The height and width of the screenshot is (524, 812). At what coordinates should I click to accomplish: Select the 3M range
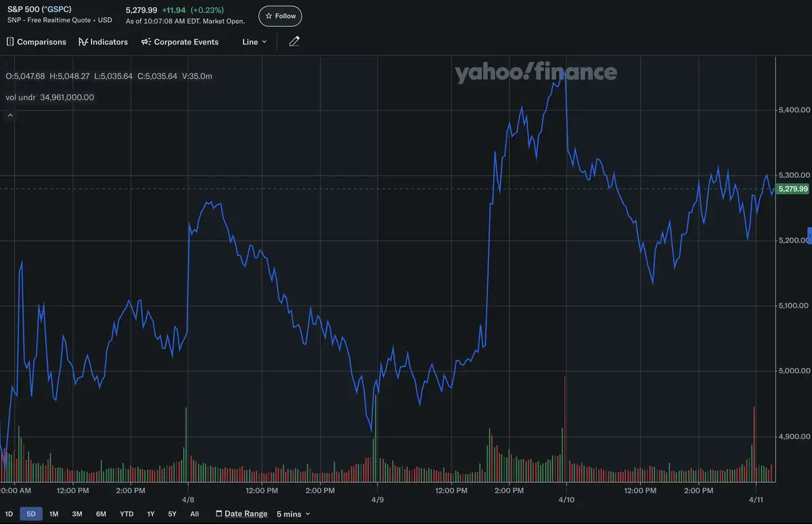[77, 514]
